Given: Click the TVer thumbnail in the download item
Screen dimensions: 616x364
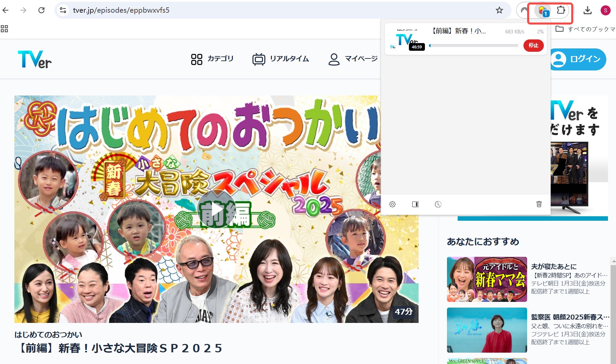Looking at the screenshot, I should pyautogui.click(x=407, y=39).
